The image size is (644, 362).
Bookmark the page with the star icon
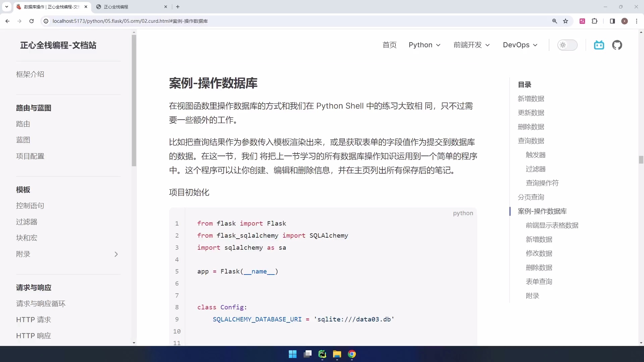pos(566,21)
